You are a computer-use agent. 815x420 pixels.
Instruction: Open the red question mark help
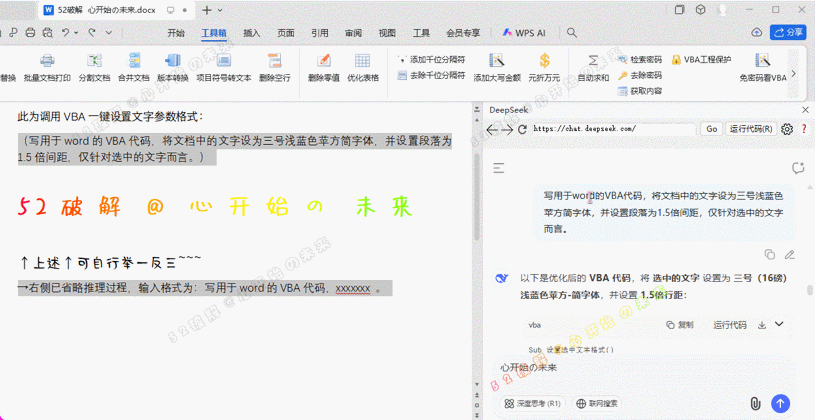pyautogui.click(x=804, y=129)
